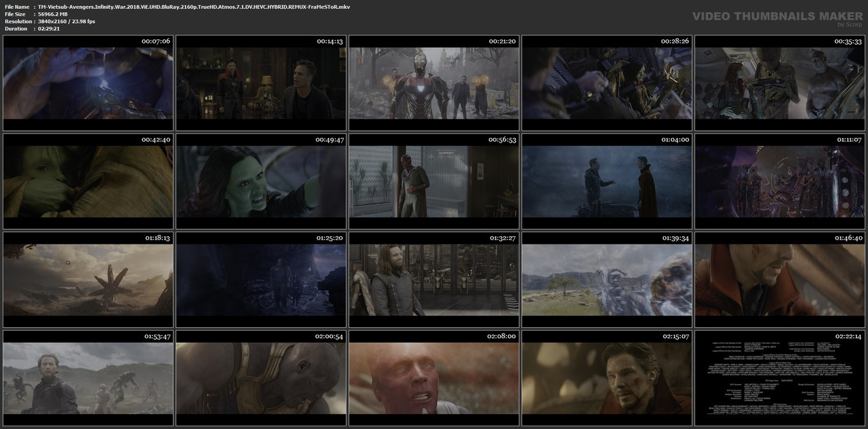The width and height of the screenshot is (868, 429).
Task: Click the thumbnail timestamped 00:07:06
Action: click(x=88, y=83)
